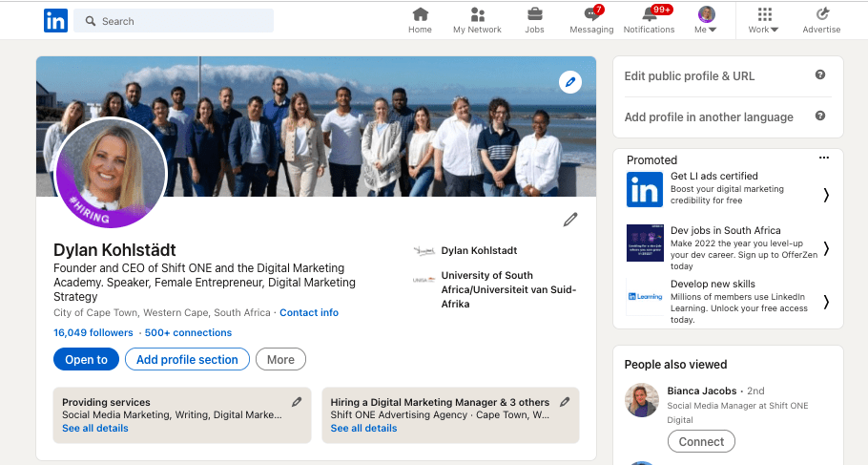Click the More button

pos(280,359)
